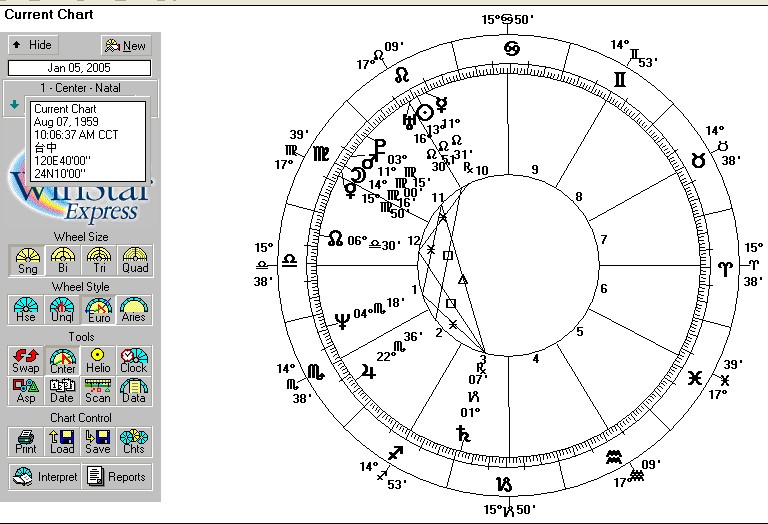Select the Tri wheel size
The height and width of the screenshot is (524, 768).
98,260
